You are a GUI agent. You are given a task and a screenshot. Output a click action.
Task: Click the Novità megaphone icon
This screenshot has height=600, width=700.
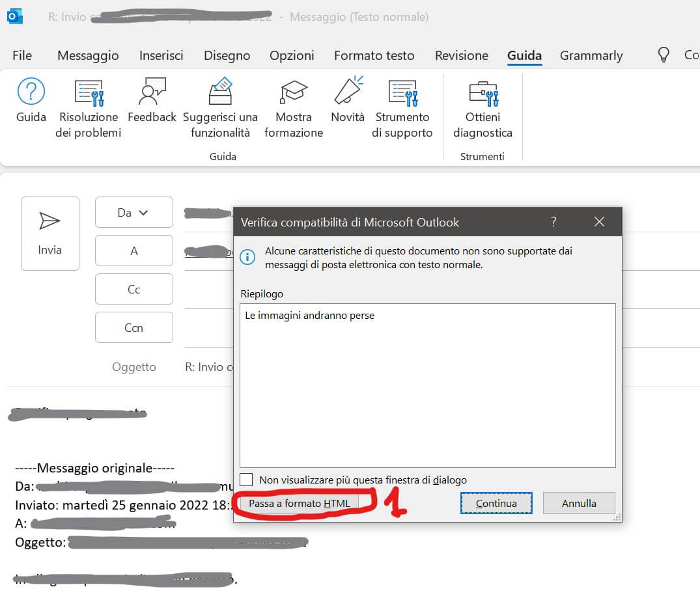(348, 92)
